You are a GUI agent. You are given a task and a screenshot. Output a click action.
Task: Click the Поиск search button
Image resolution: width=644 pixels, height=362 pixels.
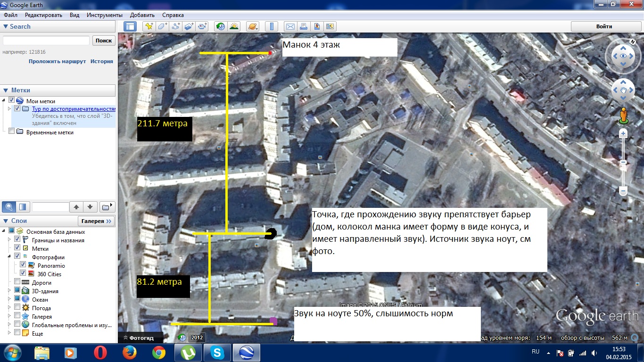point(104,41)
